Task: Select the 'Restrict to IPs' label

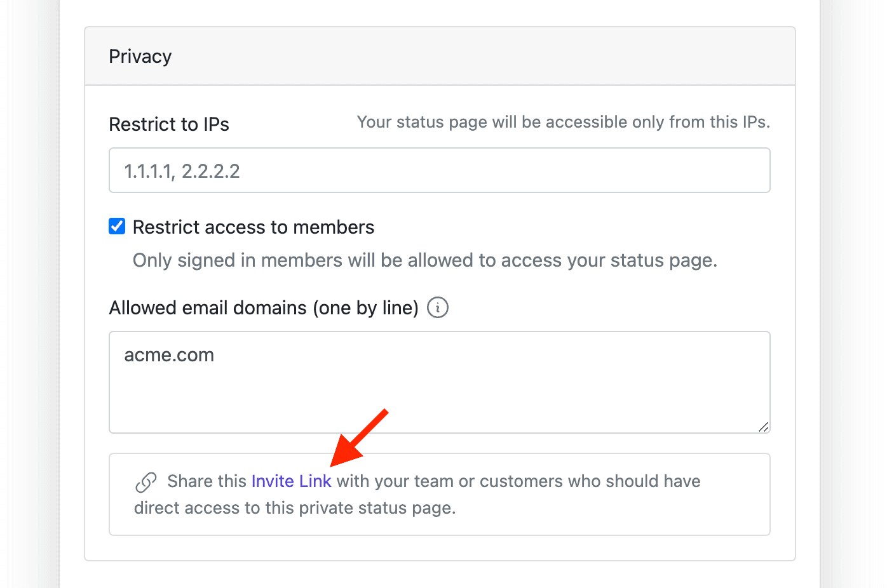Action: coord(169,124)
